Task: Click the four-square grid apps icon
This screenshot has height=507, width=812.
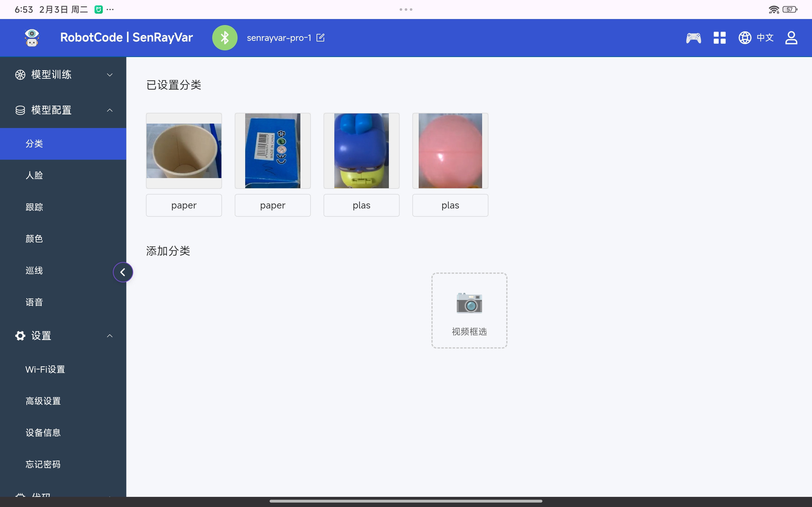Action: pyautogui.click(x=719, y=38)
